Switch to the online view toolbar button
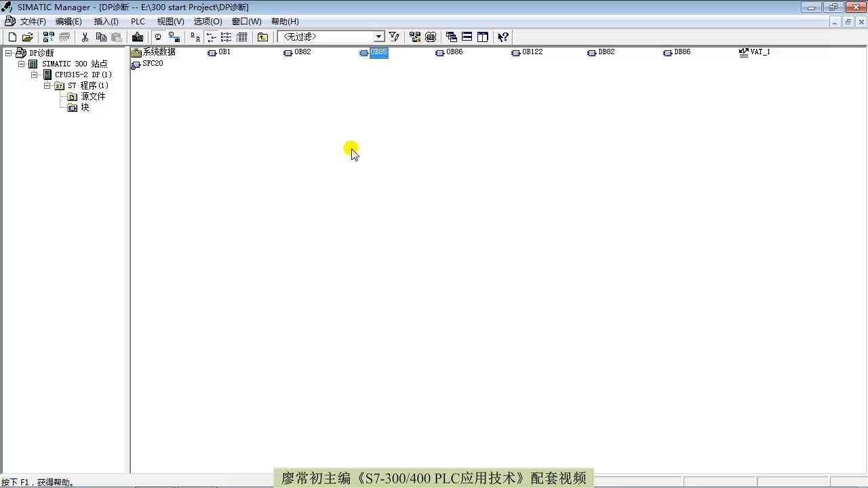The image size is (868, 488). coord(174,37)
